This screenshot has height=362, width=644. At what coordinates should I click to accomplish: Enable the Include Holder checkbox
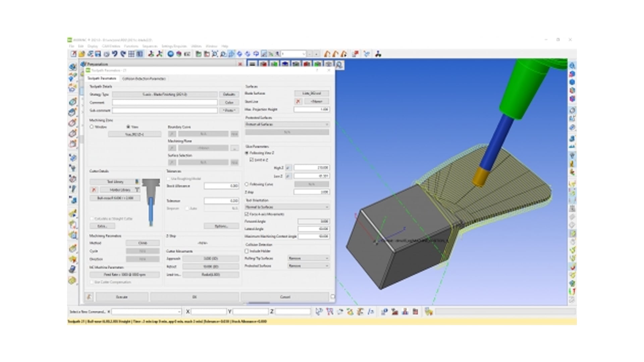(247, 251)
